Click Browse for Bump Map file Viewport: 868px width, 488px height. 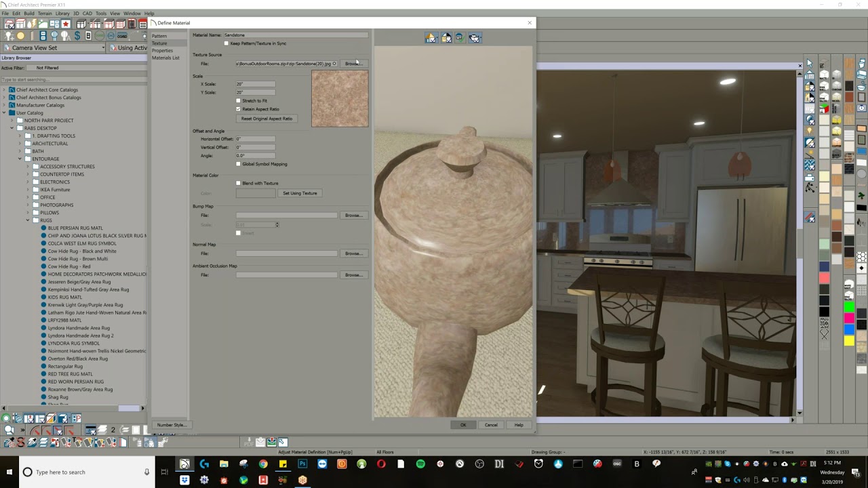(353, 216)
